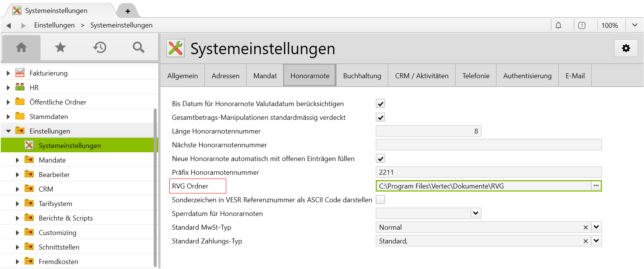Viewport: 644px width, 269px height.
Task: Uncheck Bis Datum Valutadatum berücksichtigen checkbox
Action: pos(380,104)
